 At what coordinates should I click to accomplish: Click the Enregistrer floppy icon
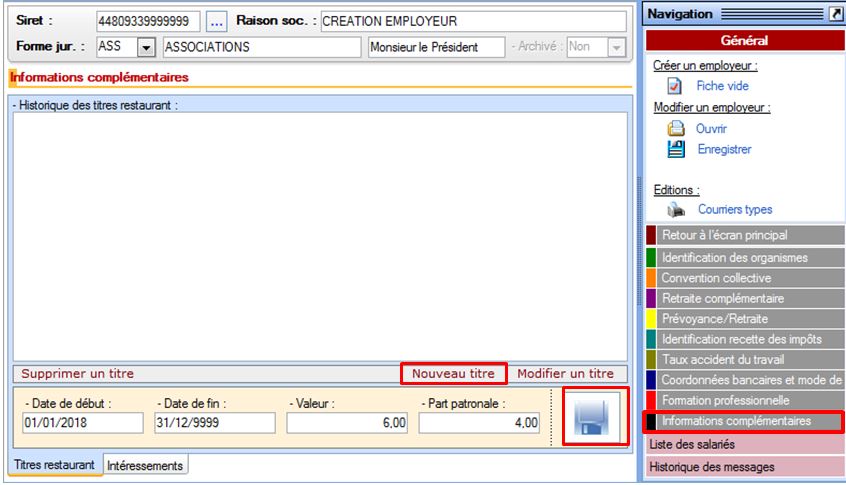(x=676, y=149)
